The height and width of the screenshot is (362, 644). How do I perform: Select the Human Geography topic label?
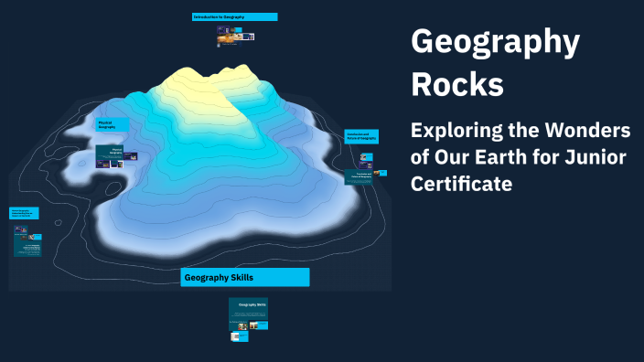pos(24,213)
